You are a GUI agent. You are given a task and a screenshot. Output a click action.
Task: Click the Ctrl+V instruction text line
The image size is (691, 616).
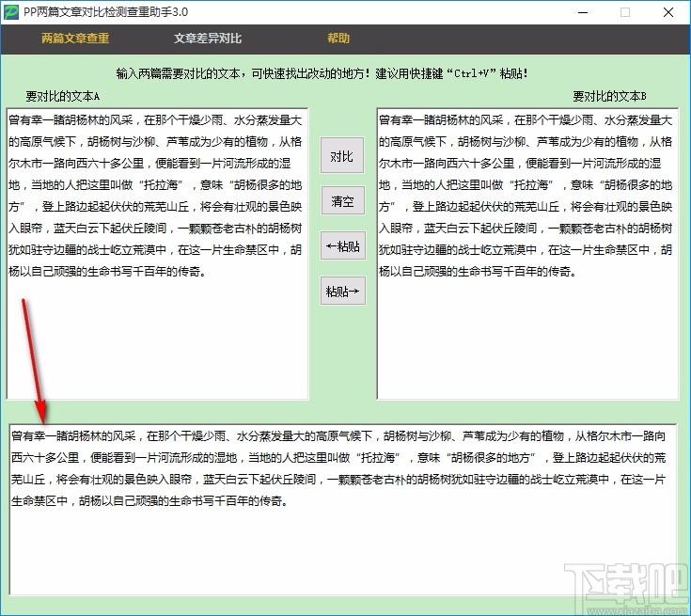click(x=346, y=73)
